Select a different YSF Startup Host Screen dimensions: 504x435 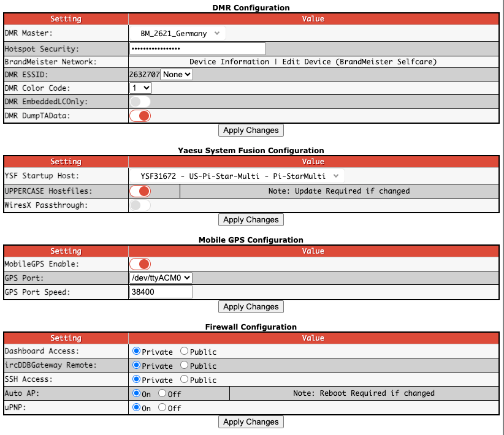(x=237, y=176)
